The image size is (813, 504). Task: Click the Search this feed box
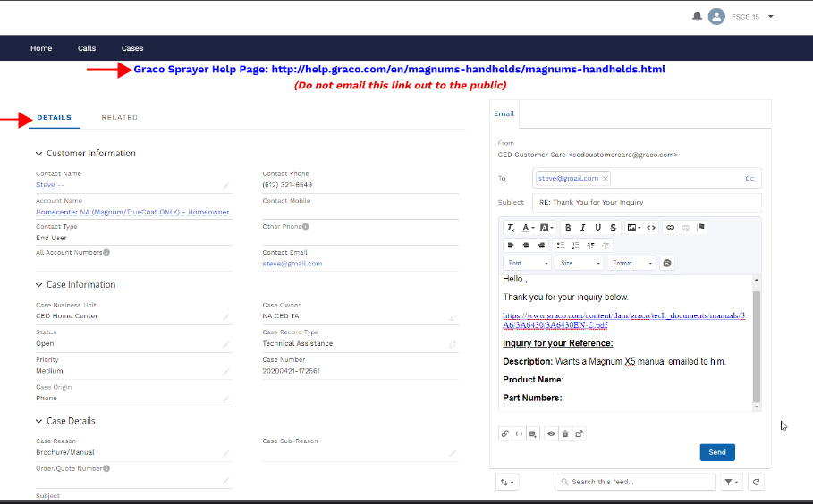coord(635,482)
